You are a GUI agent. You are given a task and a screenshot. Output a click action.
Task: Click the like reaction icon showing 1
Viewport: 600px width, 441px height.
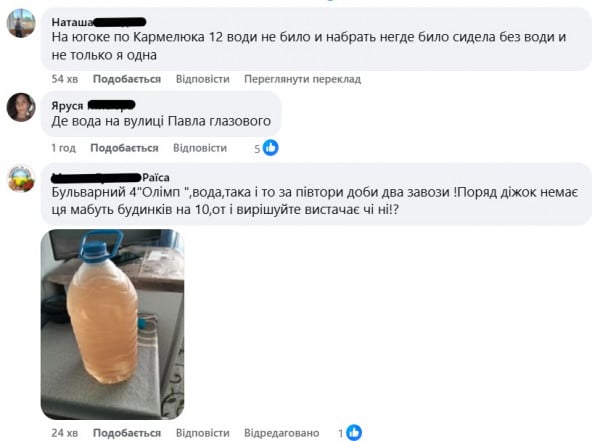click(x=354, y=433)
